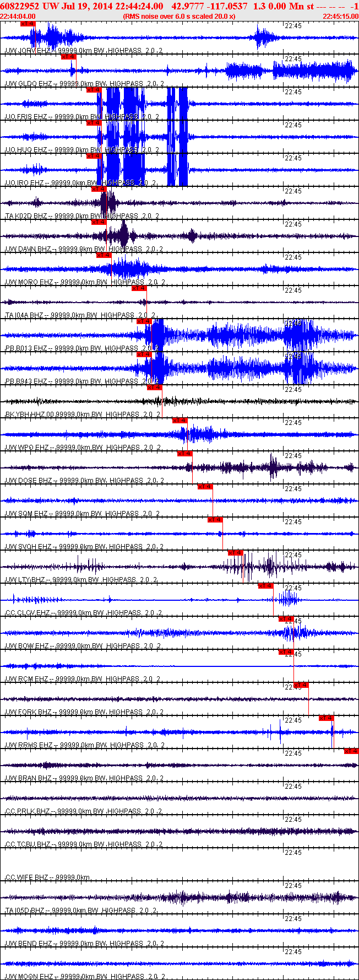Click the UW MORO EHZ station label
Viewport: 359px width, 980px height.
tap(85, 282)
